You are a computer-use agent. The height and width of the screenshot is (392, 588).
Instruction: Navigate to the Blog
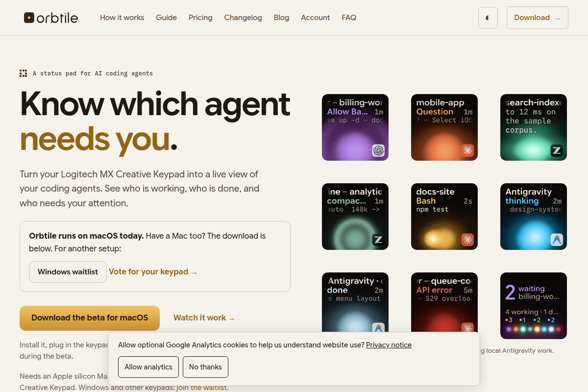[281, 18]
